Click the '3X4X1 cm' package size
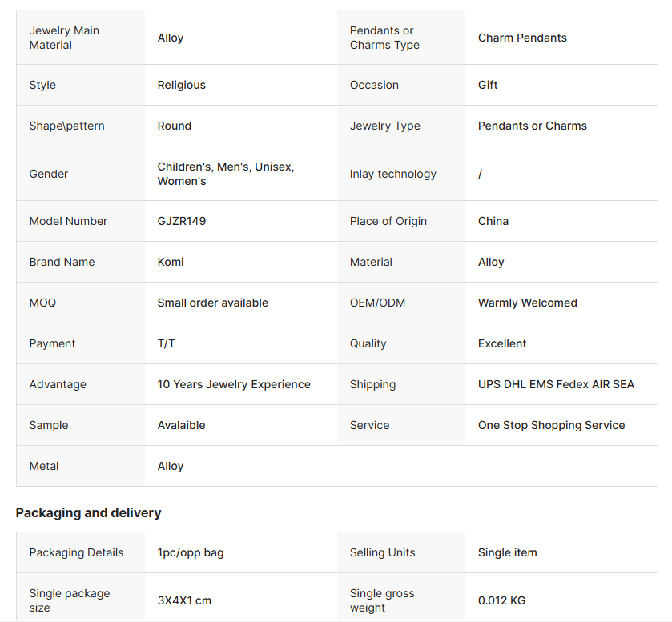Screen dimensions: 672x622 pos(184,600)
